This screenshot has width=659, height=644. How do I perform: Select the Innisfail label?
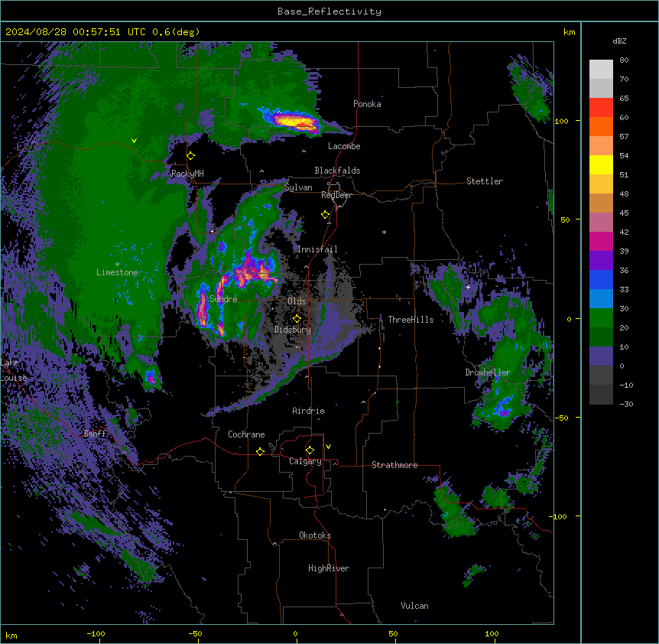[317, 249]
